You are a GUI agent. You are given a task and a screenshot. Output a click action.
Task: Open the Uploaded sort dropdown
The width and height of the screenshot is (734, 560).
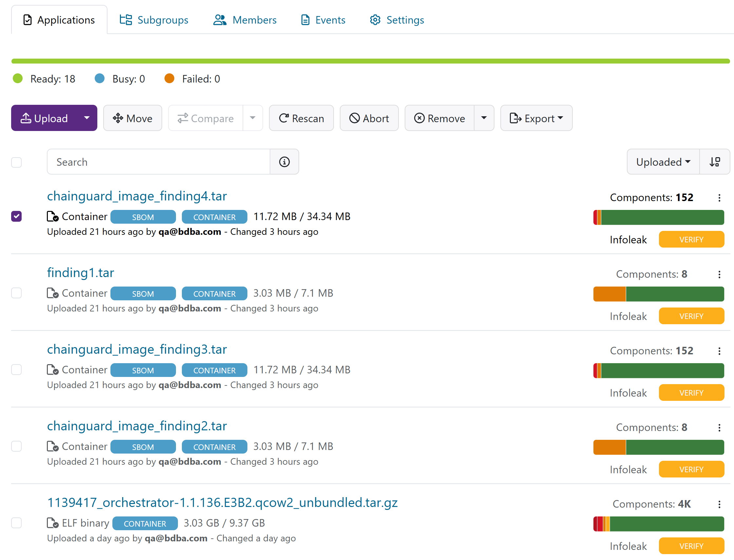point(663,162)
